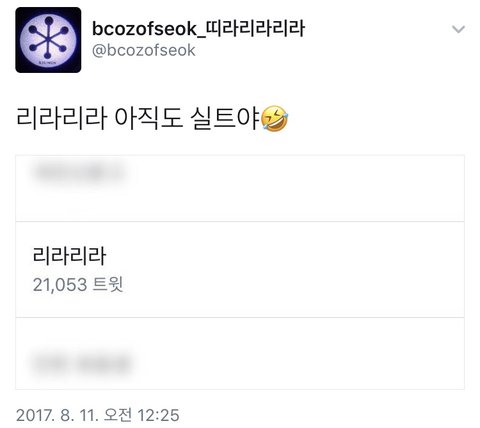Select the 리라리라 trend title
The image size is (480, 428).
tap(69, 256)
